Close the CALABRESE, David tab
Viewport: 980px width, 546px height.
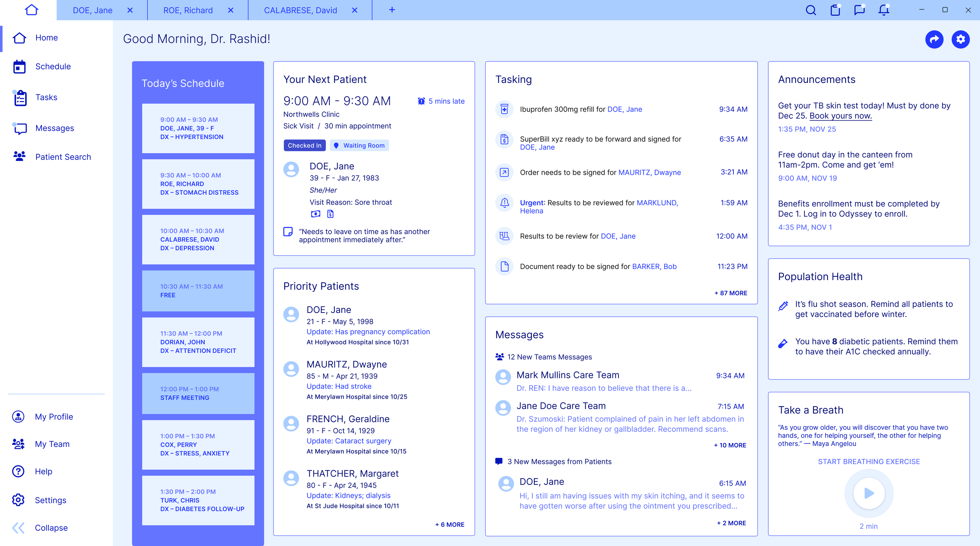click(x=355, y=10)
